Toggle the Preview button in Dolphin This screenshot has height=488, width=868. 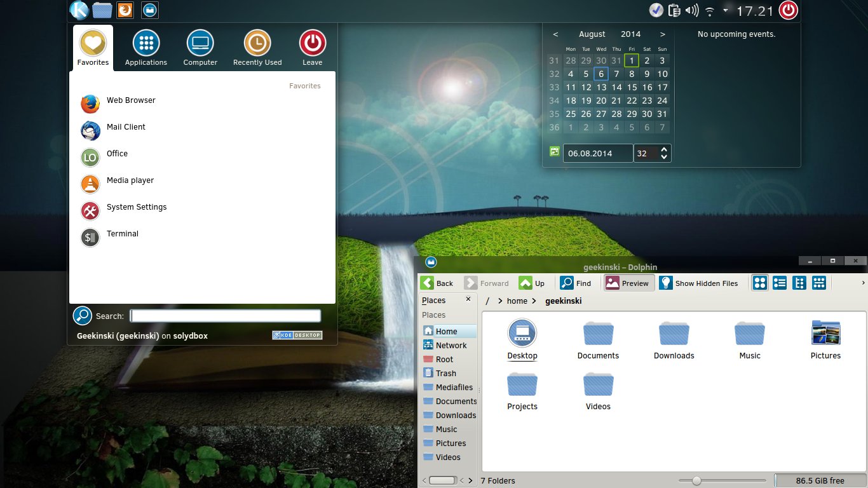point(628,283)
